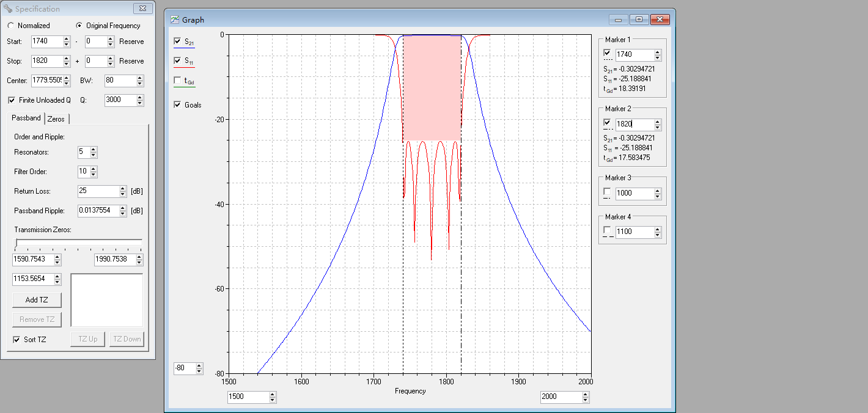The image size is (868, 413).
Task: Maximize the Graph window
Action: [639, 20]
